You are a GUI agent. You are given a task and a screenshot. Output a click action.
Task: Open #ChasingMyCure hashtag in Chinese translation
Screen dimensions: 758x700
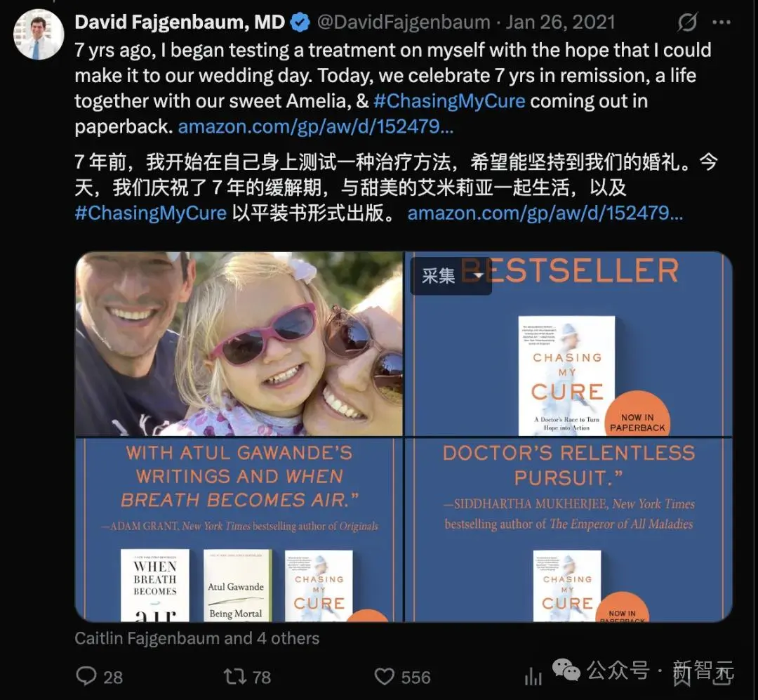point(150,213)
